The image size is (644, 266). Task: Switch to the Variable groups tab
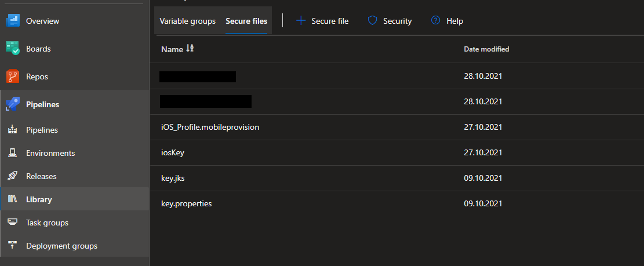point(187,21)
